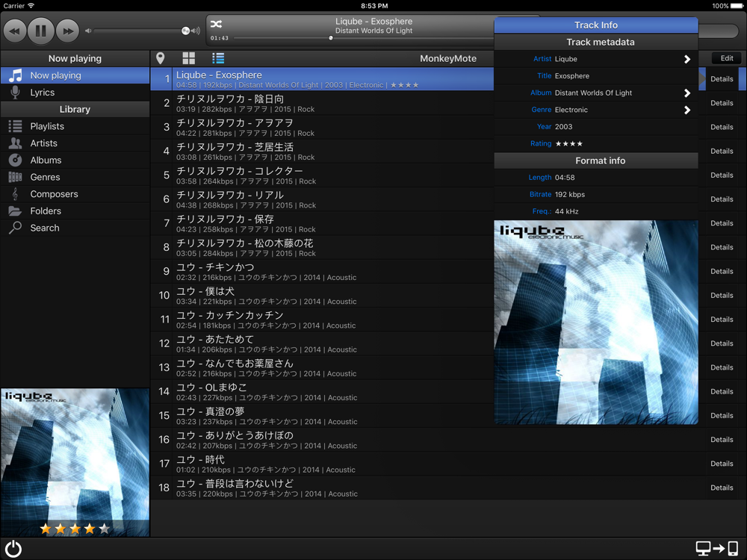Expand the Album Distant Worlds Of Light chevron
Screen dimensions: 747x560
(687, 93)
